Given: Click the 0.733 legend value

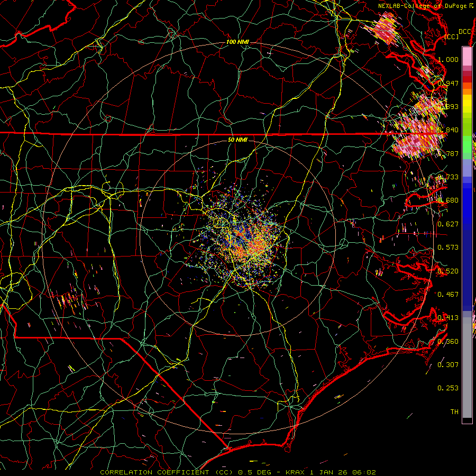Looking at the screenshot, I should [x=448, y=177].
